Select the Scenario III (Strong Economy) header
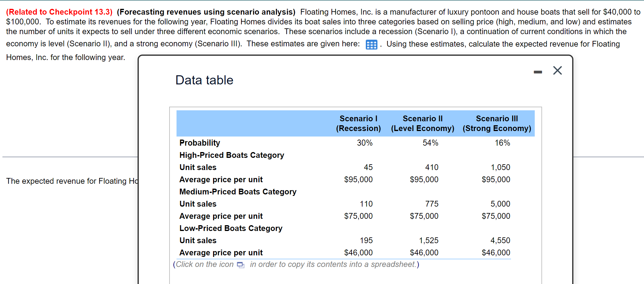This screenshot has width=644, height=284. click(497, 123)
